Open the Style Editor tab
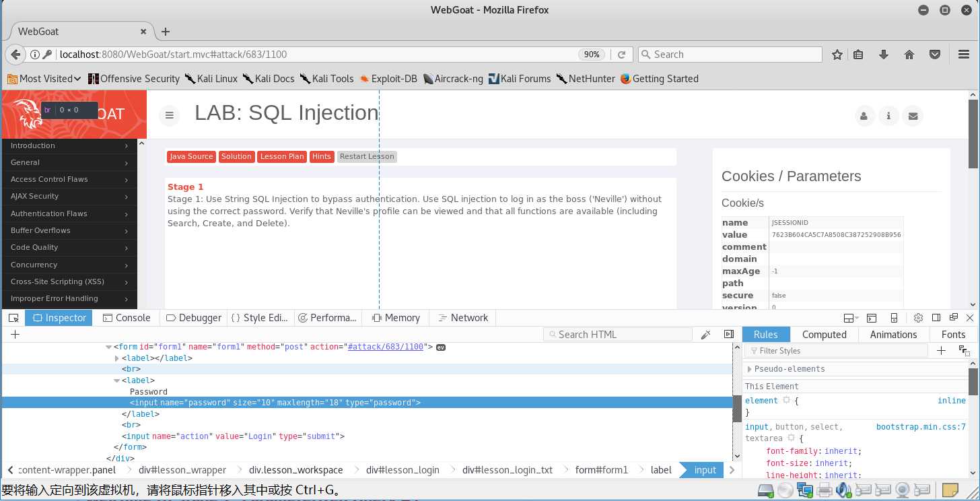 tap(260, 318)
